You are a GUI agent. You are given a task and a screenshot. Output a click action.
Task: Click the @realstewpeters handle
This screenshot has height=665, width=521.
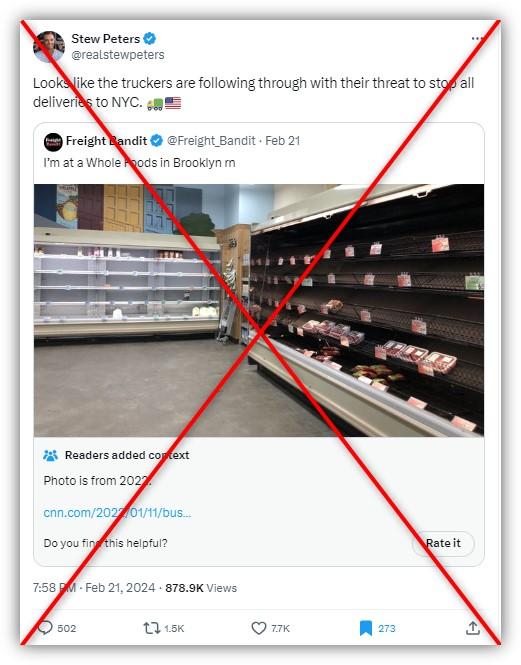tap(118, 55)
